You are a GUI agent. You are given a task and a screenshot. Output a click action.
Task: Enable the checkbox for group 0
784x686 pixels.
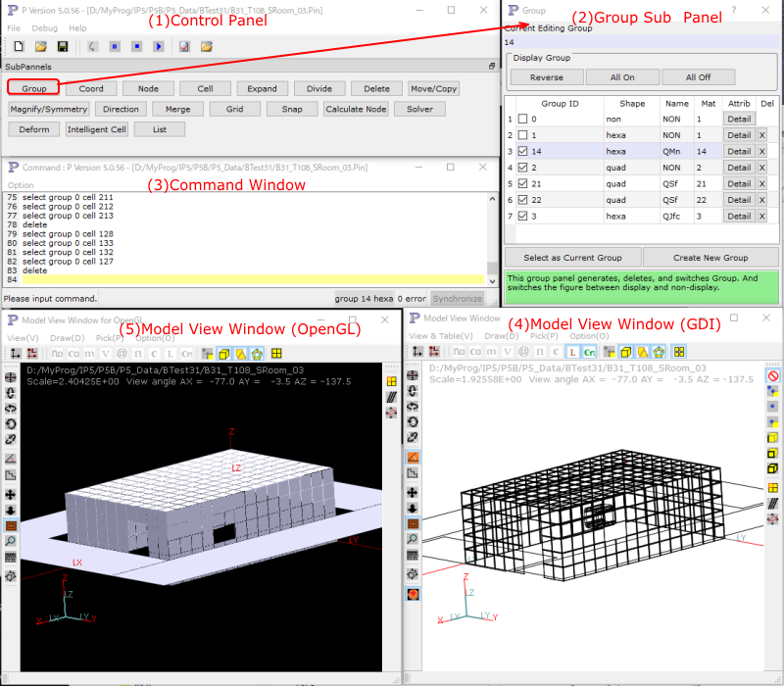[x=522, y=119]
